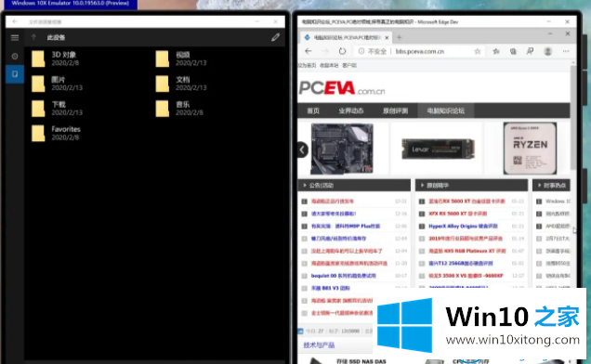Open the 原创评测 site navigation tab
Viewport: 591px width, 364px height.
coord(395,110)
